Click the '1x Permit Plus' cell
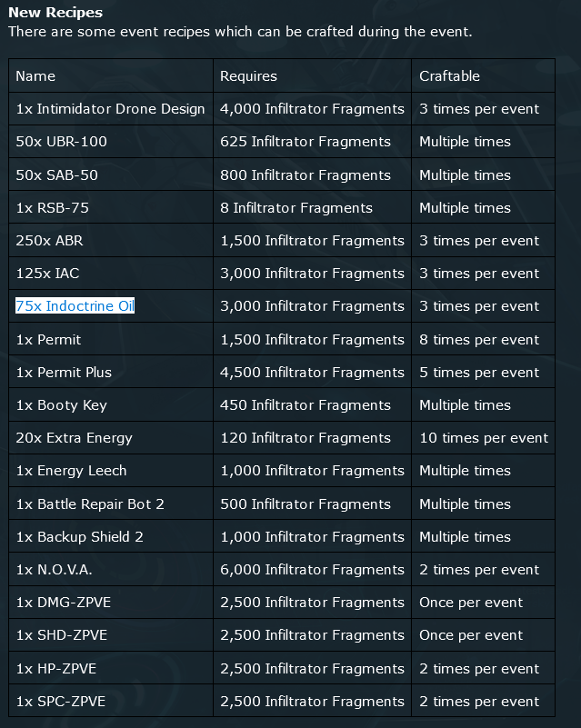The width and height of the screenshot is (581, 728). pos(111,372)
